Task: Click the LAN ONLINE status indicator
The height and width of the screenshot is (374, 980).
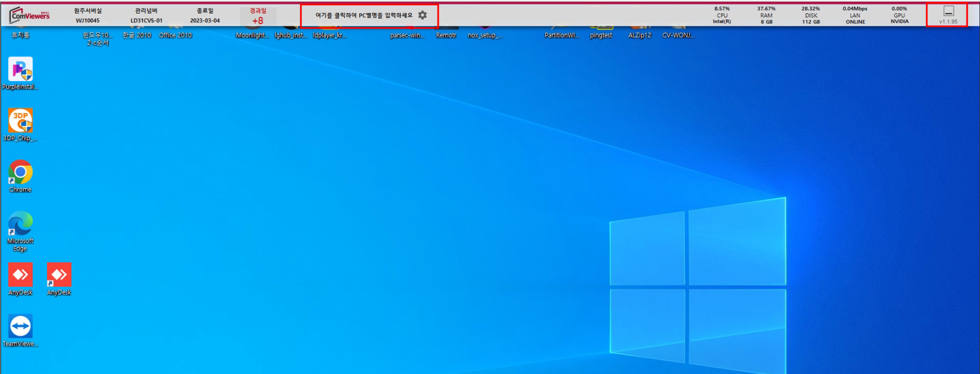Action: click(855, 15)
